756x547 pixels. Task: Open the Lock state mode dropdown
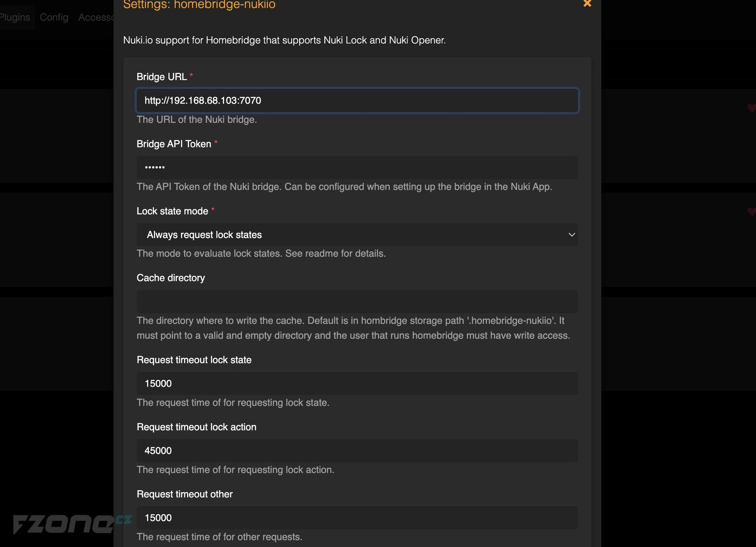coord(357,234)
